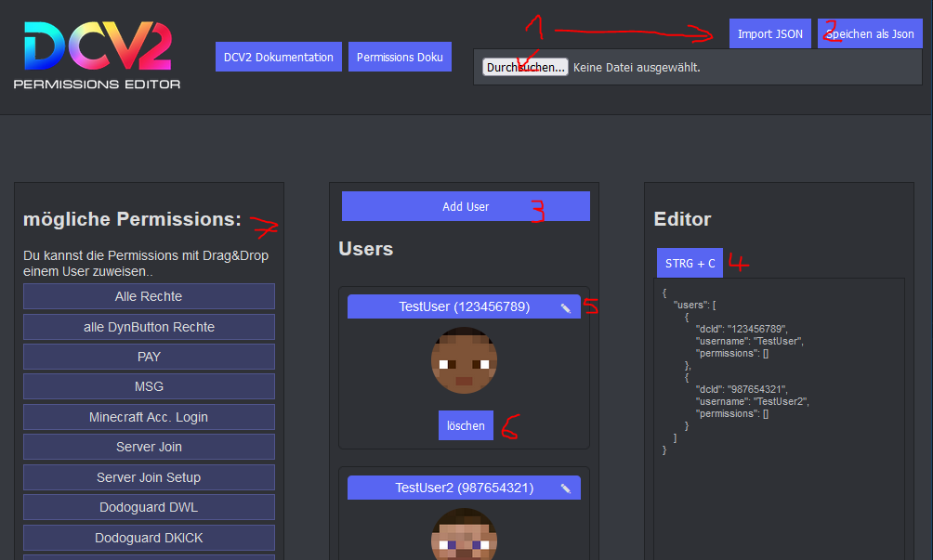
Task: Delete TestUser with the löschen button
Action: click(466, 425)
